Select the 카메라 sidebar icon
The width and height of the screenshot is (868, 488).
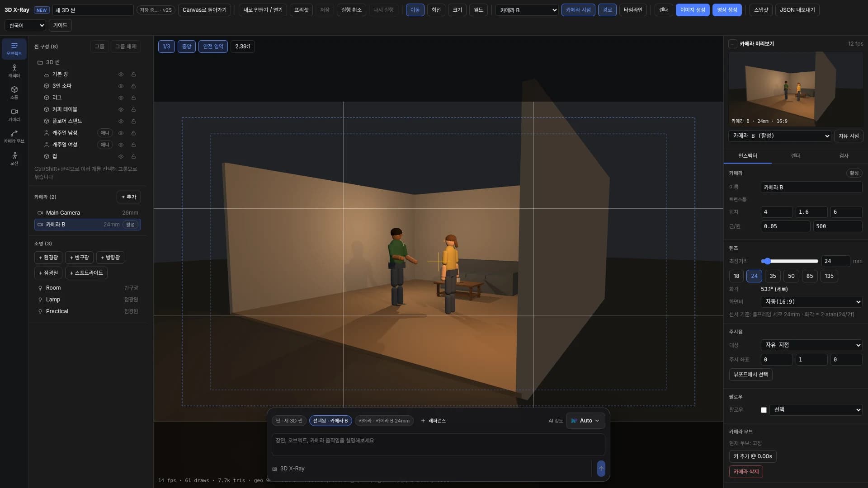click(14, 115)
